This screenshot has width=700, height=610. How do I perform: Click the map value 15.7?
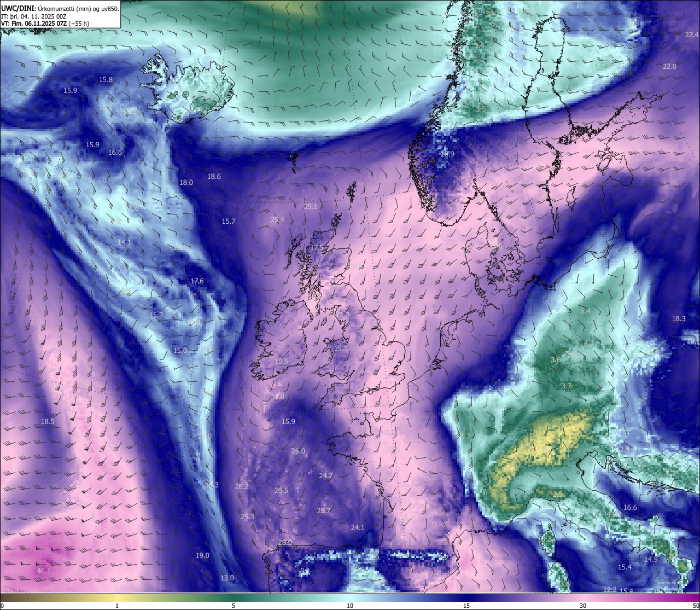(x=229, y=222)
